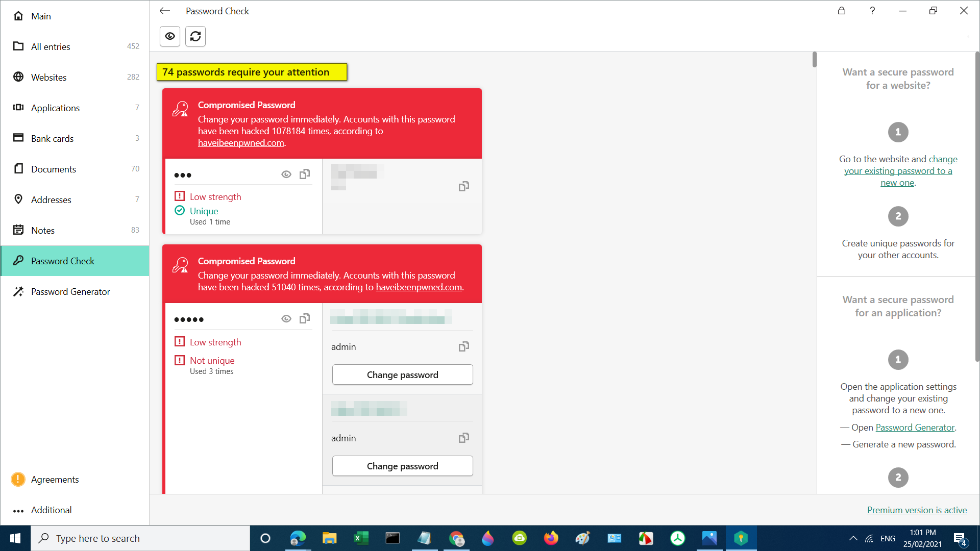Open haveibeenpwned.com link in first warning
Viewport: 980px width, 551px height.
click(x=241, y=143)
